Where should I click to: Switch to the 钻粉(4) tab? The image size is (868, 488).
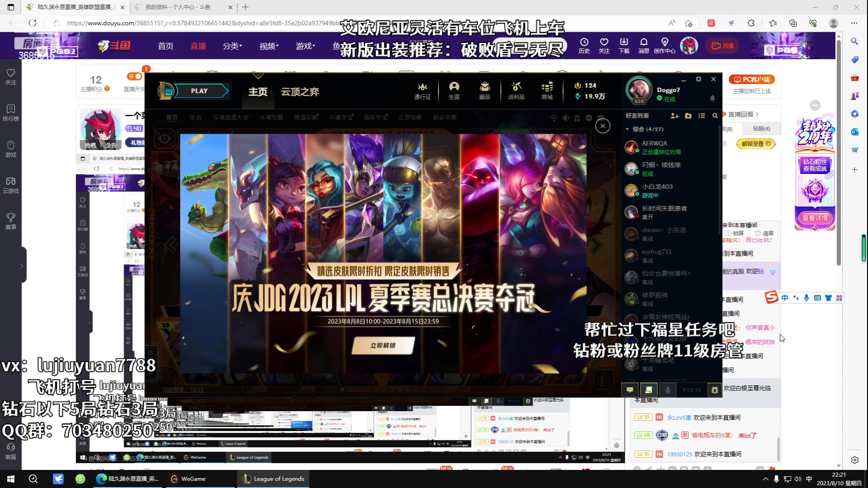click(761, 129)
